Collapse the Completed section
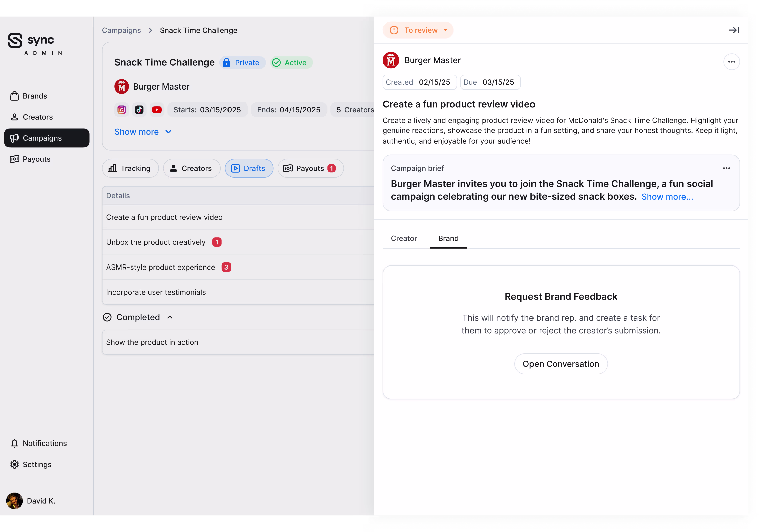This screenshot has height=532, width=761. (170, 317)
